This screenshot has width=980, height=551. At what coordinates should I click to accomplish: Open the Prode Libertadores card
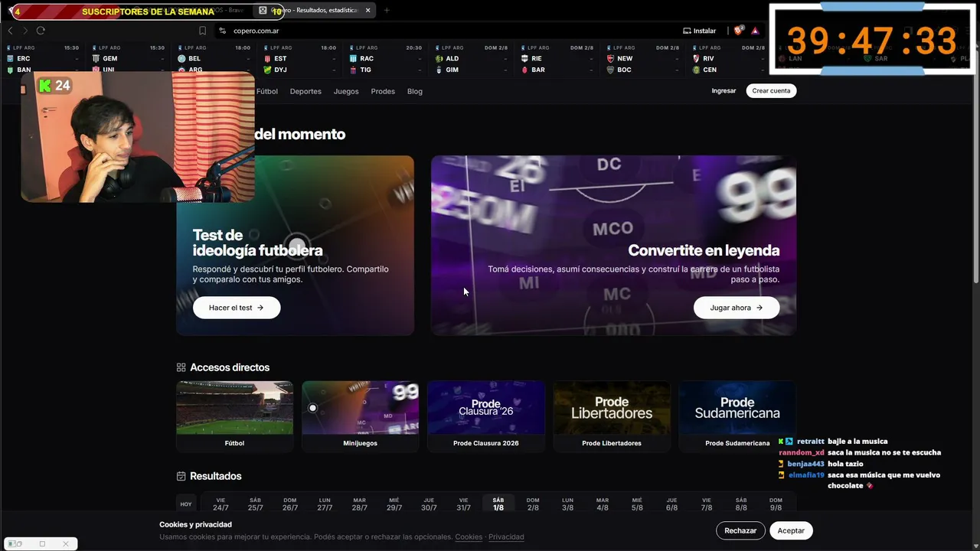pos(612,416)
